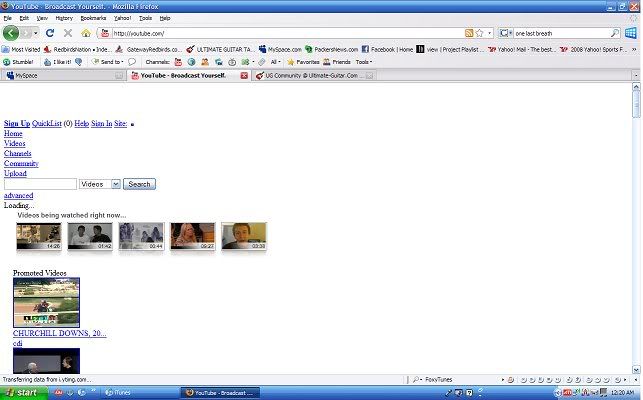This screenshot has width=643, height=400.
Task: Open the 2008 Yahoo! Sports bookmark
Action: pos(593,49)
